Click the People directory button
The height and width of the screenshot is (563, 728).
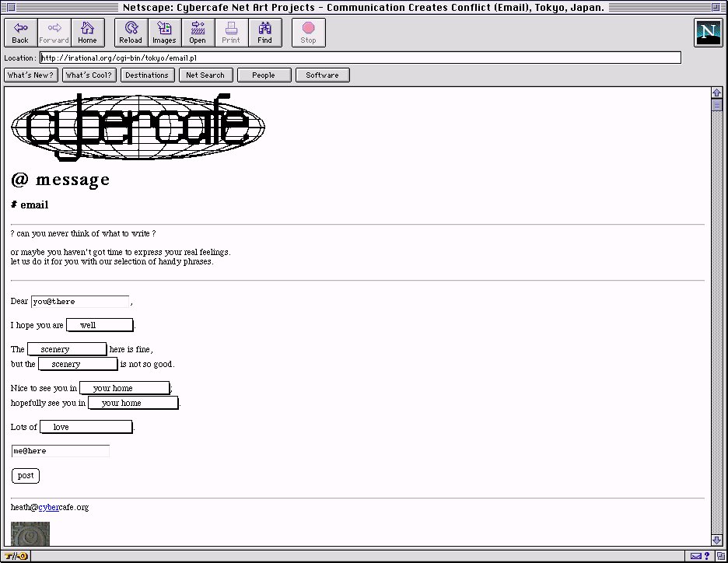tap(264, 75)
